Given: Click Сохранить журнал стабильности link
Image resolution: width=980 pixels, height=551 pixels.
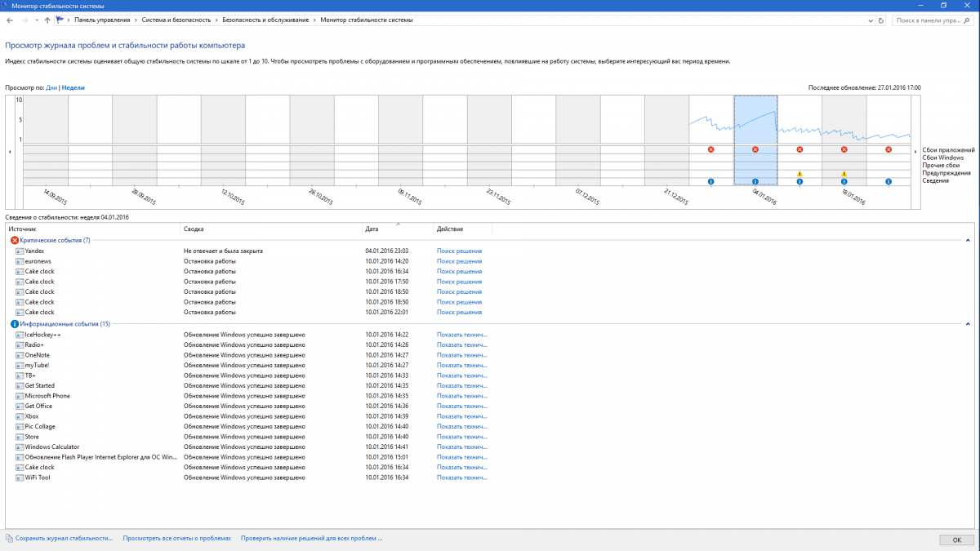Looking at the screenshot, I should (x=63, y=539).
